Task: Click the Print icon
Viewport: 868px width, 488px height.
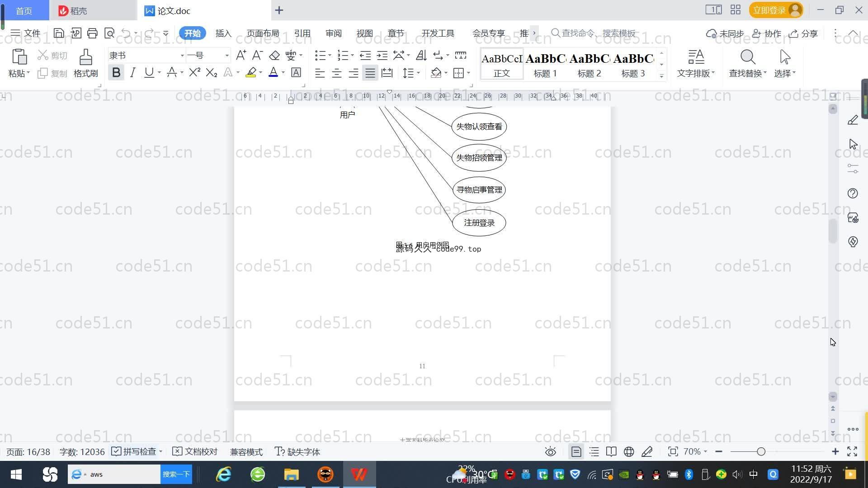Action: (x=92, y=33)
